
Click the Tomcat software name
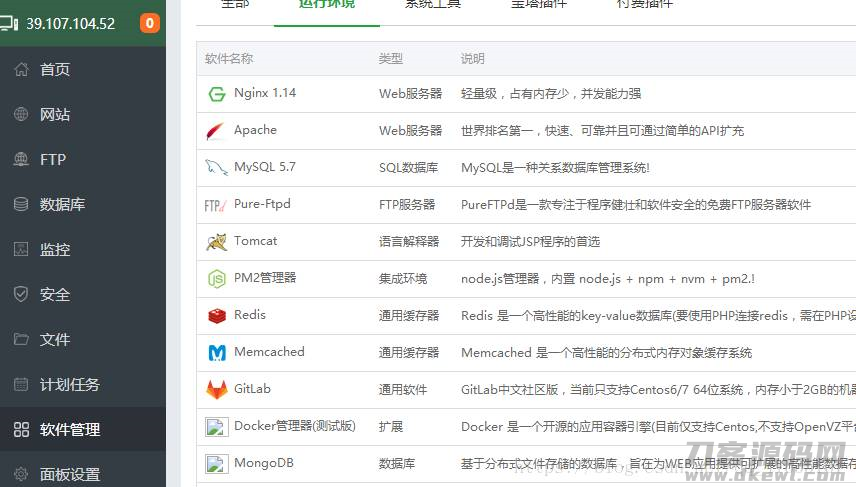[x=255, y=241]
